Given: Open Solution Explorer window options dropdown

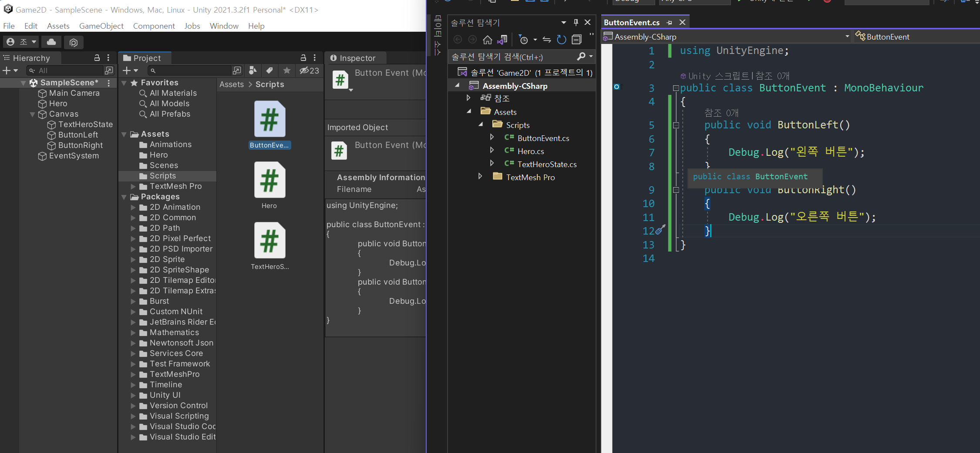Looking at the screenshot, I should pyautogui.click(x=564, y=22).
